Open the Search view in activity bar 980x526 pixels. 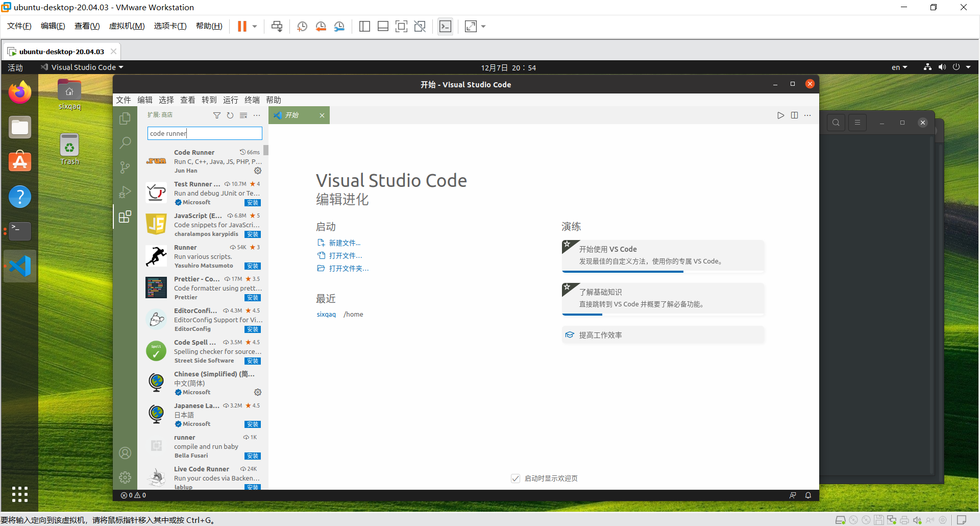coord(125,143)
